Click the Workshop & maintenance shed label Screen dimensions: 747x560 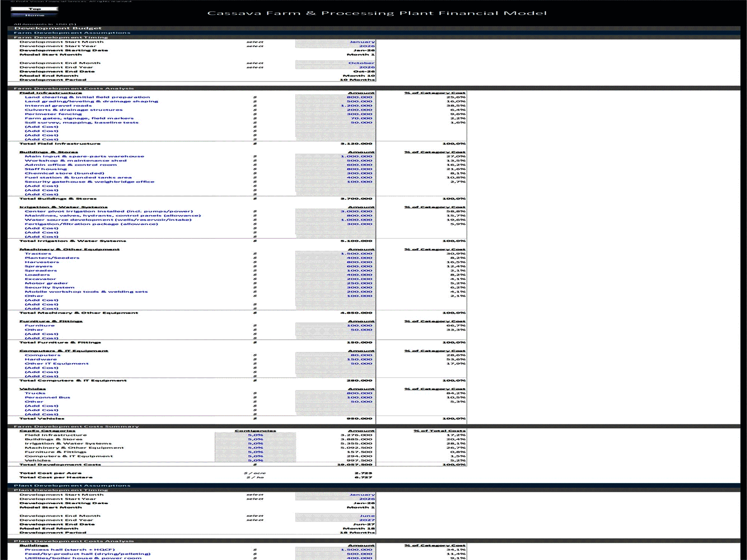(x=75, y=161)
